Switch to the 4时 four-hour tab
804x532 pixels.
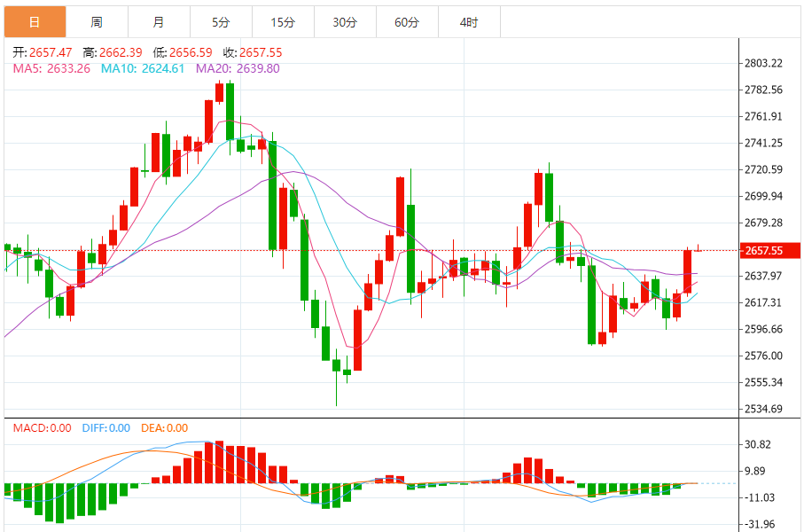pos(469,22)
